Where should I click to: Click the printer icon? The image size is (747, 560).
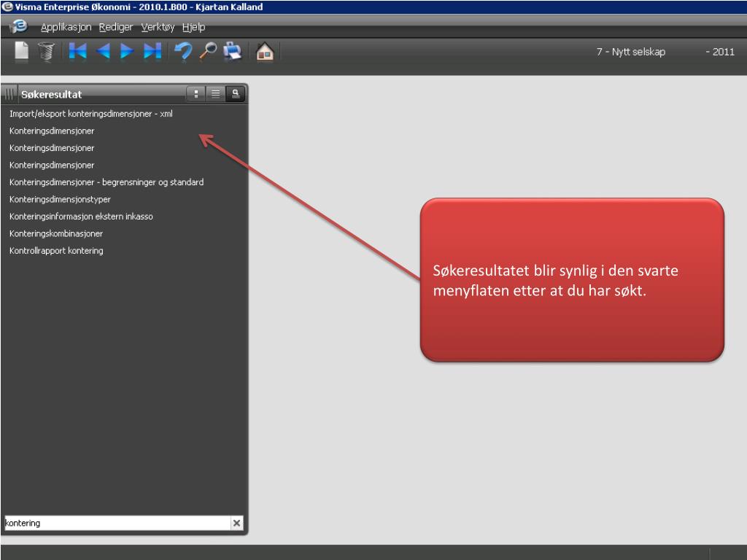(233, 51)
